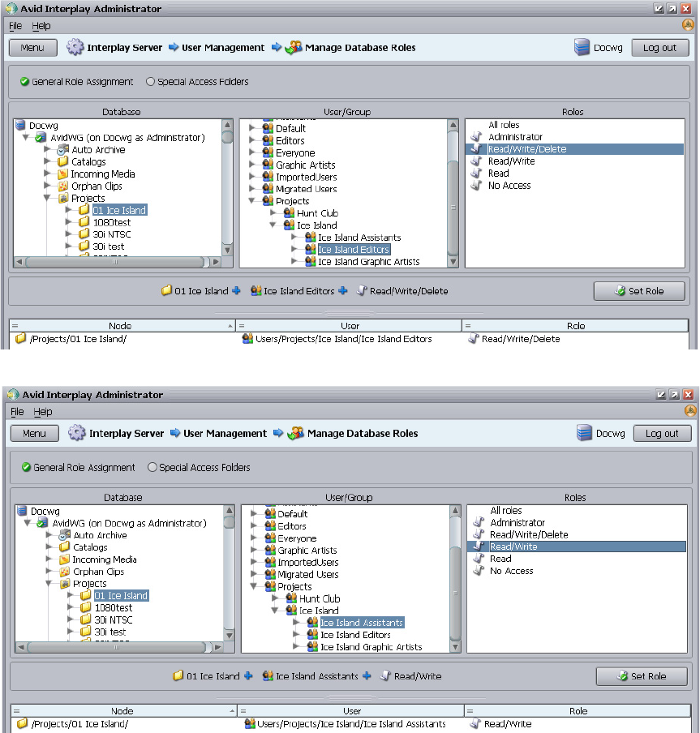Sort by Node column header in top window

[121, 326]
